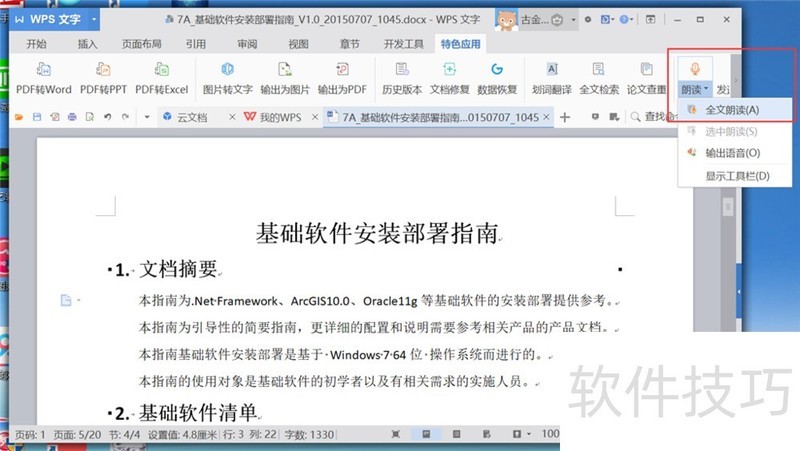Viewport: 800px width, 451px height.
Task: Click the 输出为PDF icon
Action: point(342,69)
